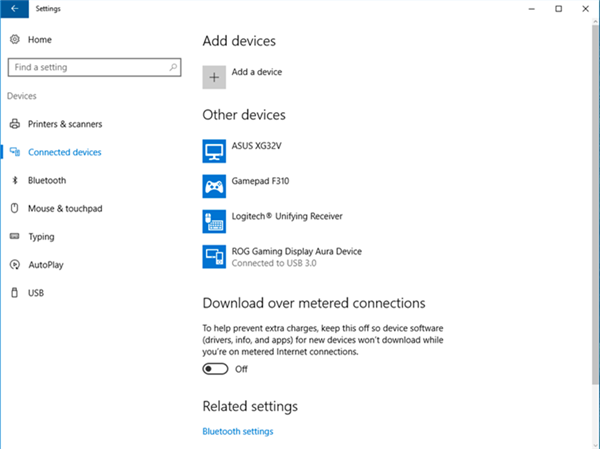Open the Bluetooth settings link
Viewport: 600px width, 449px height.
pyautogui.click(x=238, y=431)
